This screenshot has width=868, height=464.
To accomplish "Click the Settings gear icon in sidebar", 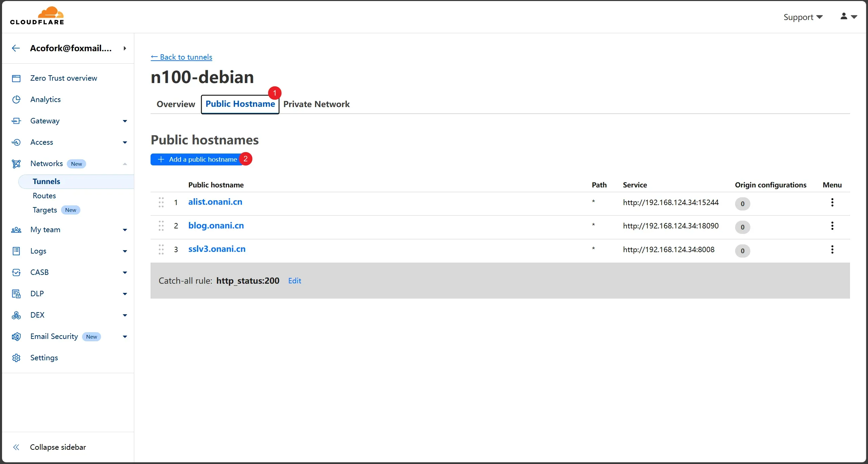I will click(16, 358).
